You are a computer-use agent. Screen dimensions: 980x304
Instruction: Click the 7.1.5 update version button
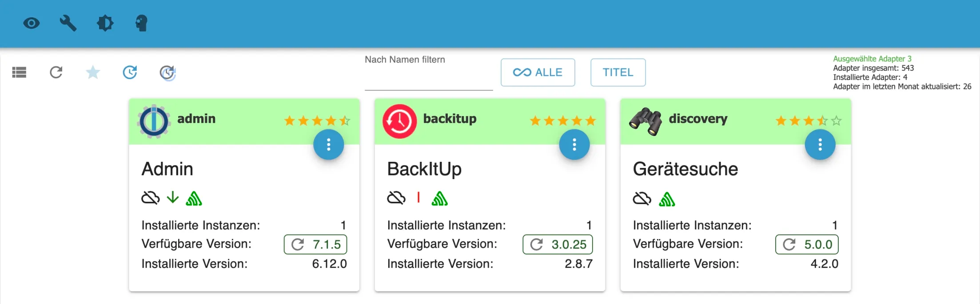pos(315,244)
